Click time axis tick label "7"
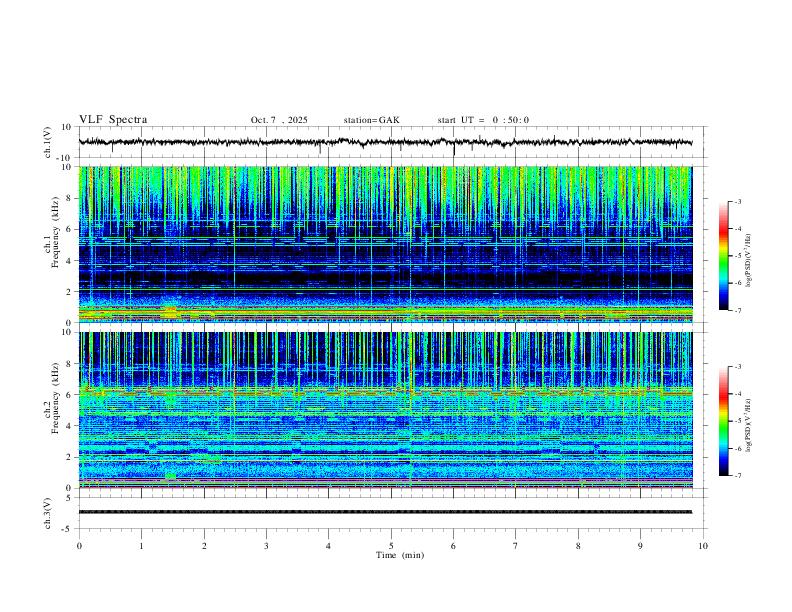The height and width of the screenshot is (612, 792). point(516,546)
